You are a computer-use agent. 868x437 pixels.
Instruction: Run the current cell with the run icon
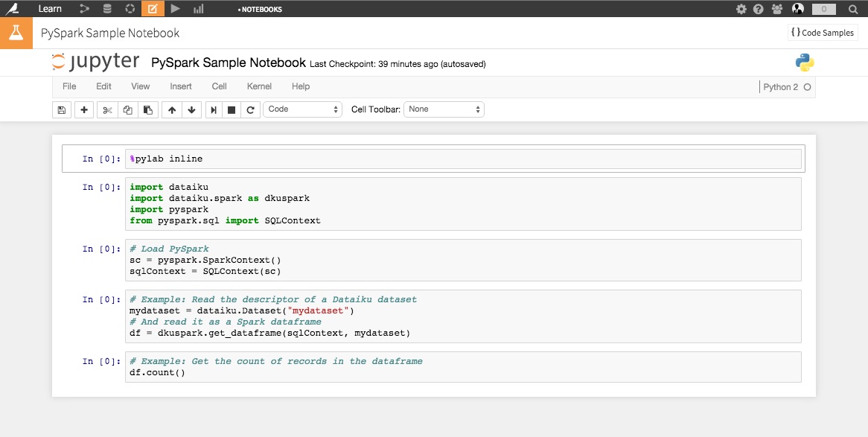pos(214,110)
